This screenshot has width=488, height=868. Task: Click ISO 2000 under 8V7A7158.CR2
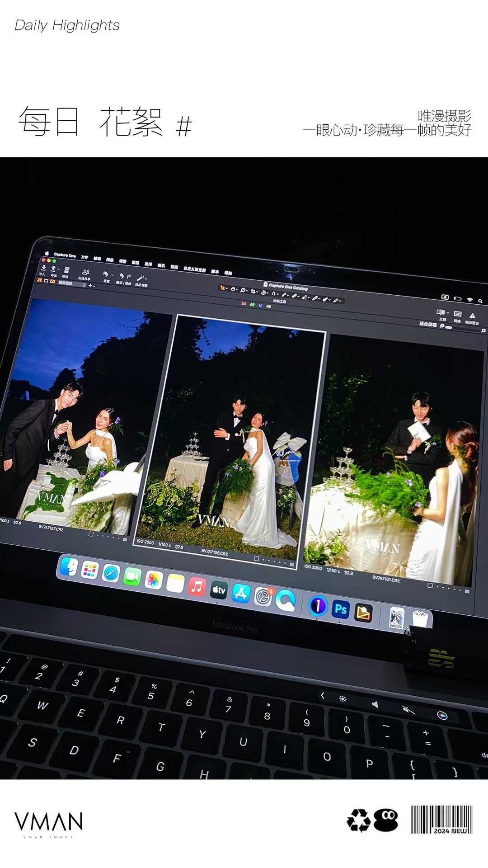(145, 541)
